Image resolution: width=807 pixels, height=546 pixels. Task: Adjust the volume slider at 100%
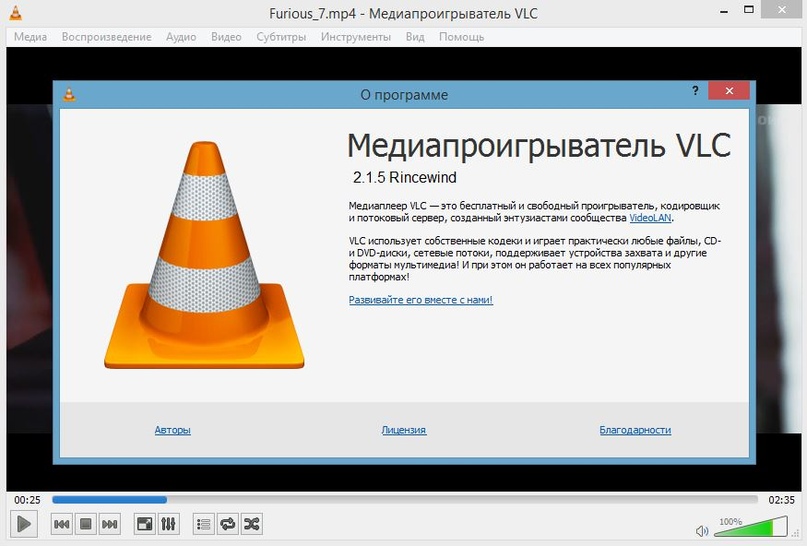tap(751, 527)
